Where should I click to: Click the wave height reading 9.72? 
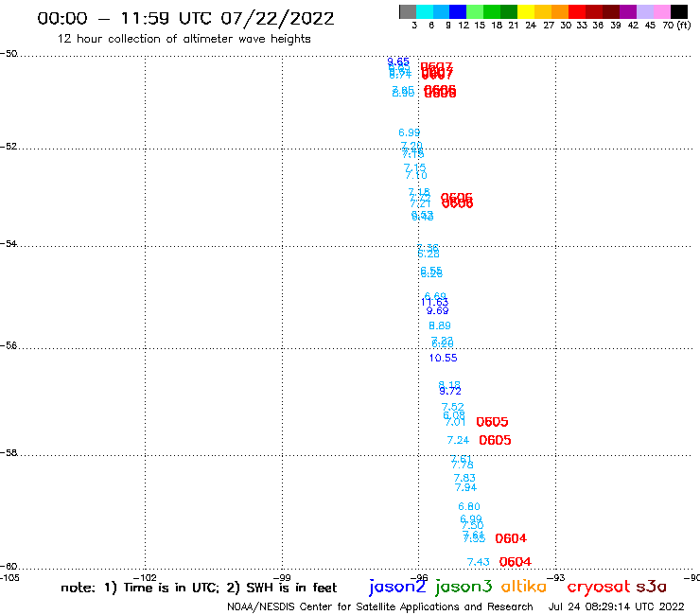point(450,392)
